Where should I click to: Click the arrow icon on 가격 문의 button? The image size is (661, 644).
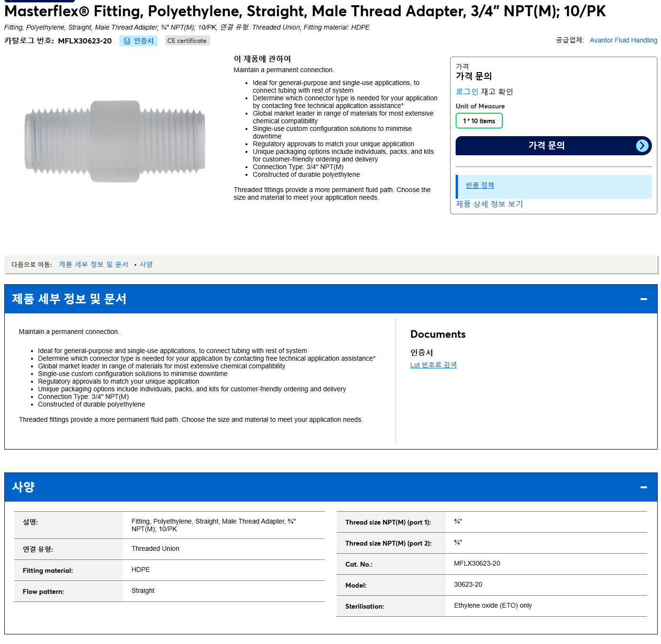point(642,146)
